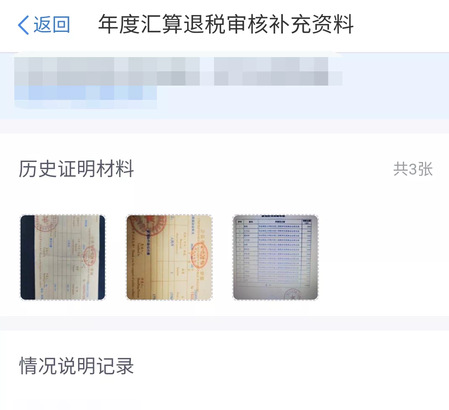Image resolution: width=449 pixels, height=410 pixels.
Task: Click the gray divider above 情况说明记录
Action: tap(224, 323)
